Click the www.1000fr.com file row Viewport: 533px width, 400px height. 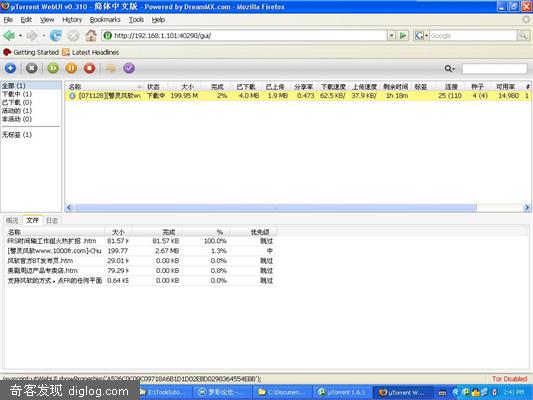[141, 251]
